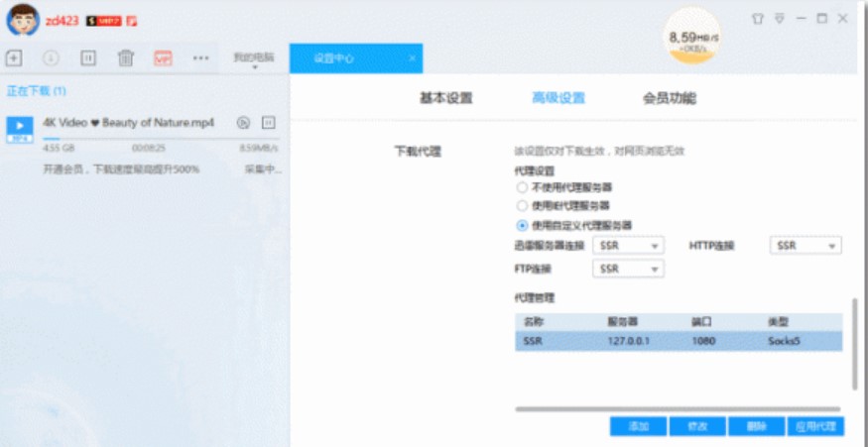The width and height of the screenshot is (868, 447).
Task: Select 使用自定义代理服务器 radio option
Action: coord(522,225)
